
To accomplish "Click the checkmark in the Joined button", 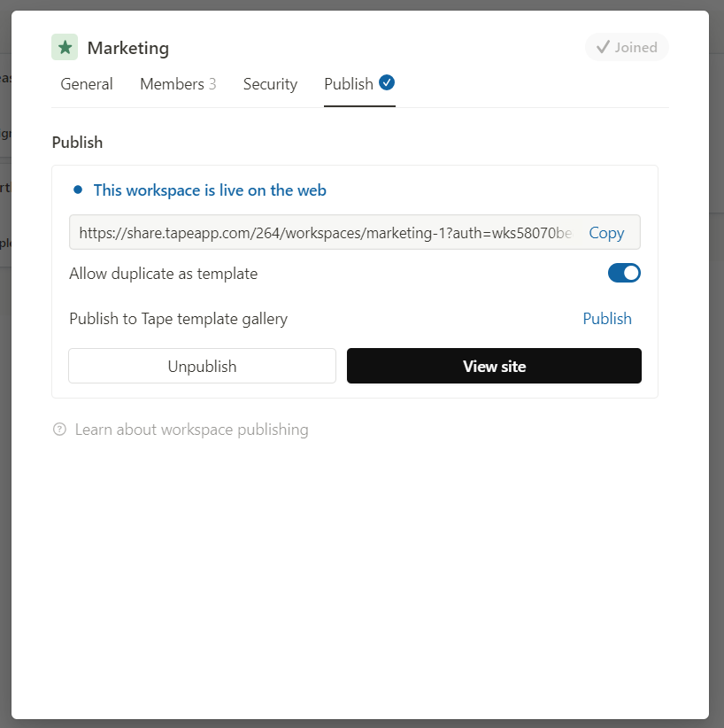I will point(603,47).
